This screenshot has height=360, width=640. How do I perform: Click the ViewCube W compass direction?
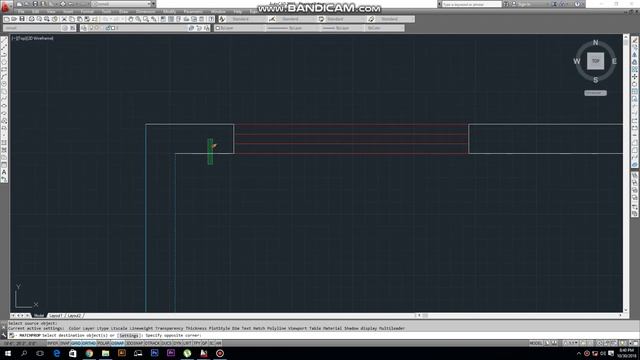(x=577, y=61)
